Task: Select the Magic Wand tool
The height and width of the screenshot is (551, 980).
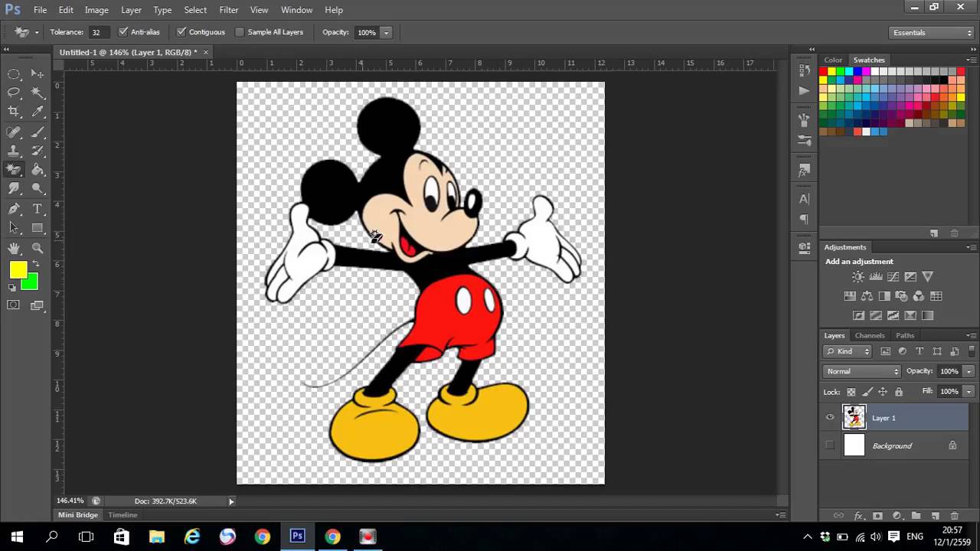Action: coord(37,93)
